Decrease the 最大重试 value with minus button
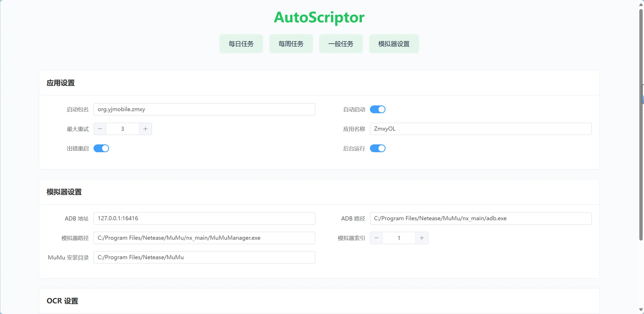The image size is (644, 314). [100, 129]
